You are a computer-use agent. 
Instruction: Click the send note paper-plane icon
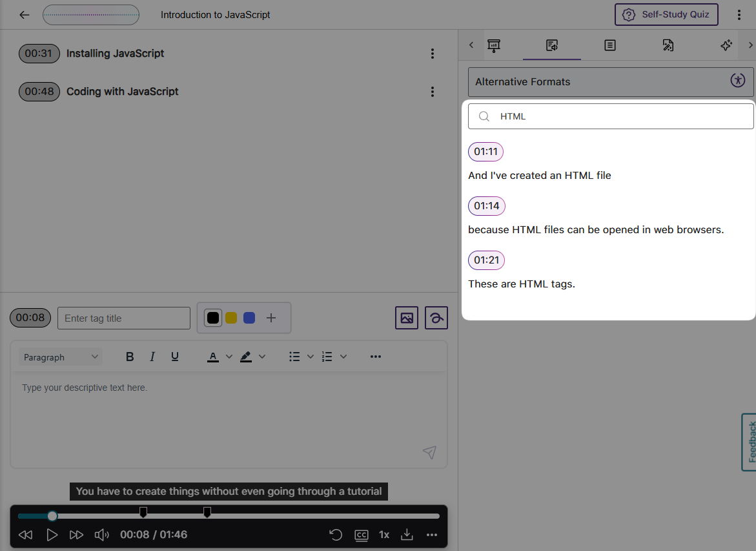click(429, 452)
